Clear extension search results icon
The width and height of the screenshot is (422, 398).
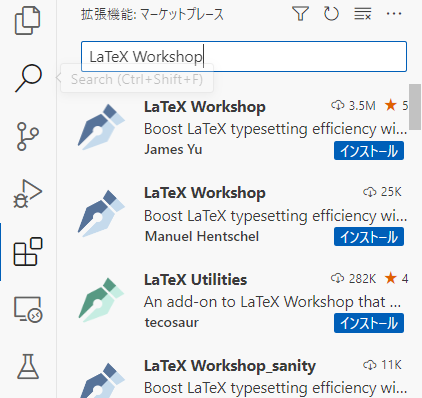click(x=363, y=14)
